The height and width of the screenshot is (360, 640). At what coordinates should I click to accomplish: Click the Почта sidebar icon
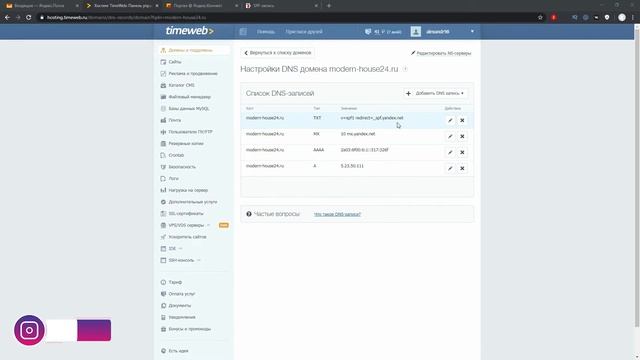[163, 120]
